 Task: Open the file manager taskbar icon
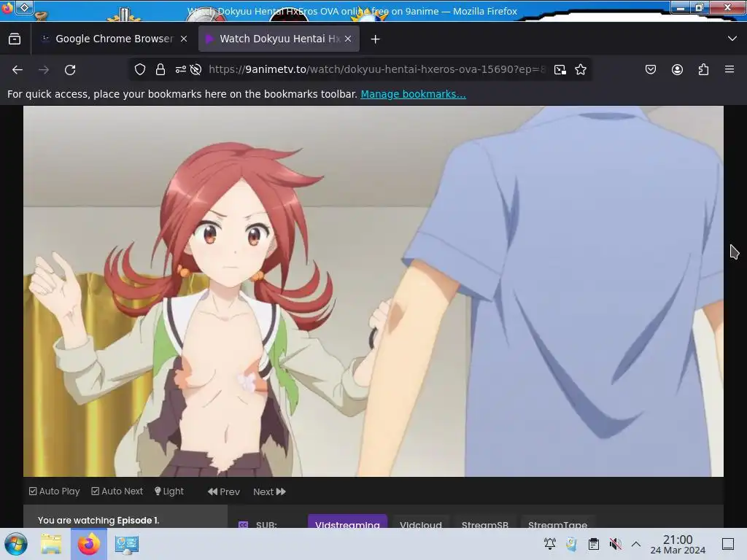[x=51, y=544]
